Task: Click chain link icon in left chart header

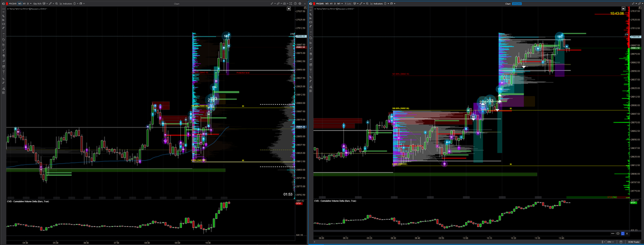Action: click(x=278, y=4)
